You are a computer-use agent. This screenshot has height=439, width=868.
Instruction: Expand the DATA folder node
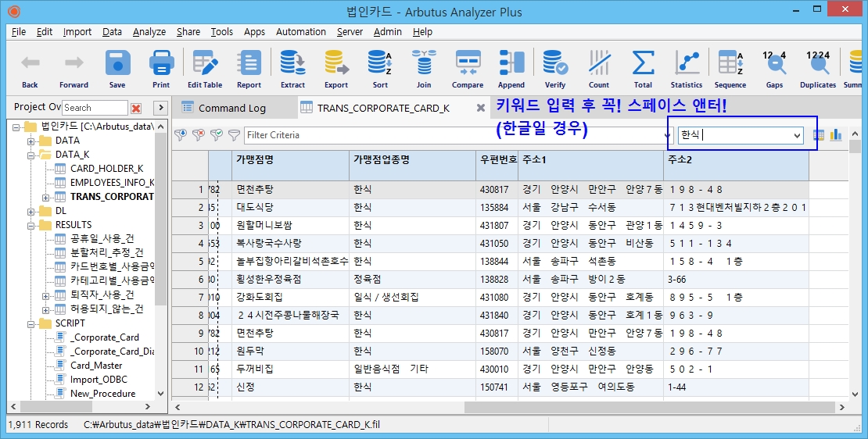coord(31,141)
